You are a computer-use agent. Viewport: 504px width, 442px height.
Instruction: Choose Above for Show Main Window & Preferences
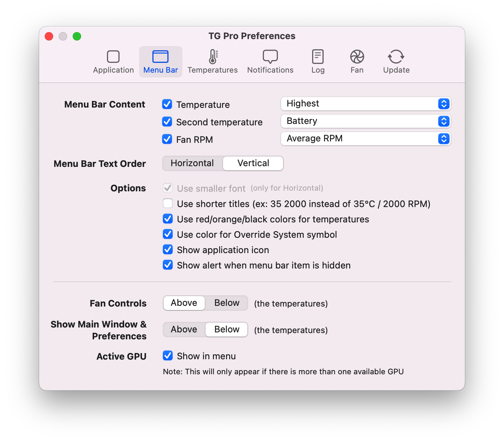(183, 329)
